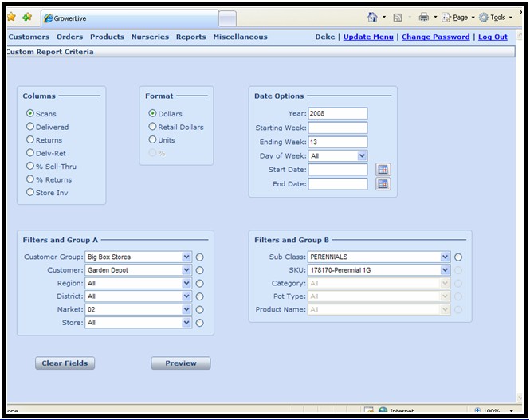Image resolution: width=530 pixels, height=420 pixels.
Task: Open the Start Date calendar picker
Action: click(x=383, y=170)
